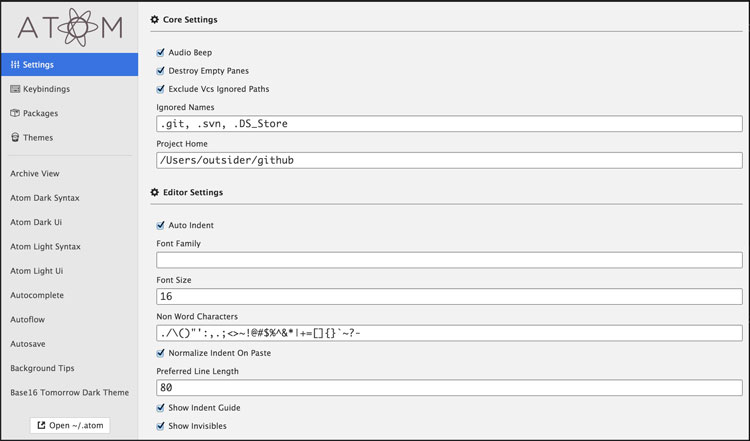The width and height of the screenshot is (750, 441).
Task: Click the Keybindings keyboard icon
Action: click(15, 89)
